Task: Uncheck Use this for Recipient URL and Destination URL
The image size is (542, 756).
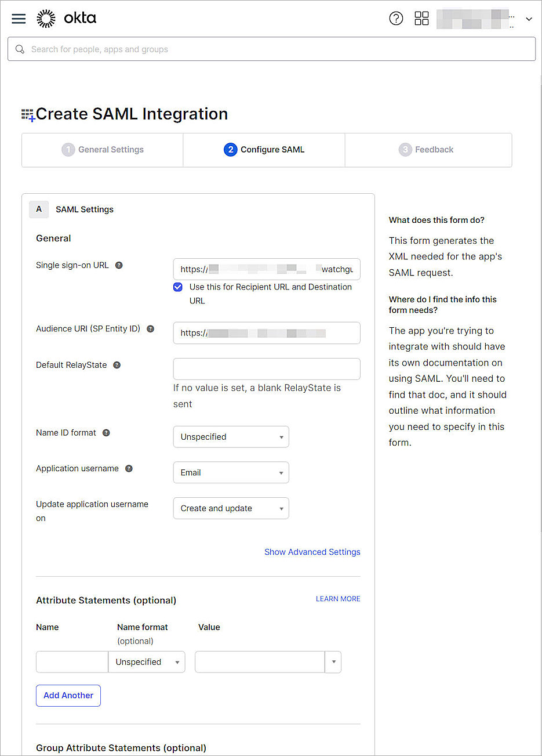Action: 177,287
